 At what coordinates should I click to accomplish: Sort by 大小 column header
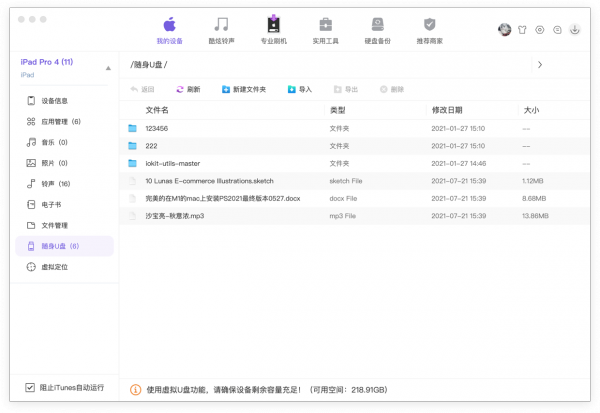(531, 110)
